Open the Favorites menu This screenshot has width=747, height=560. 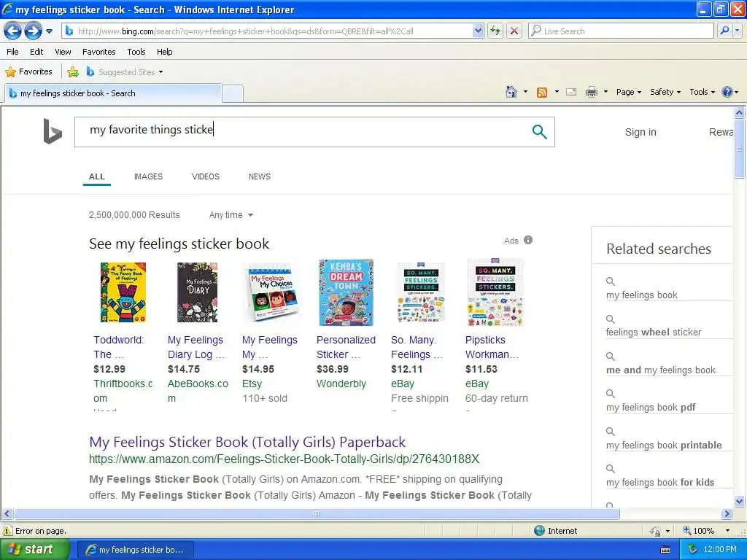[x=98, y=52]
